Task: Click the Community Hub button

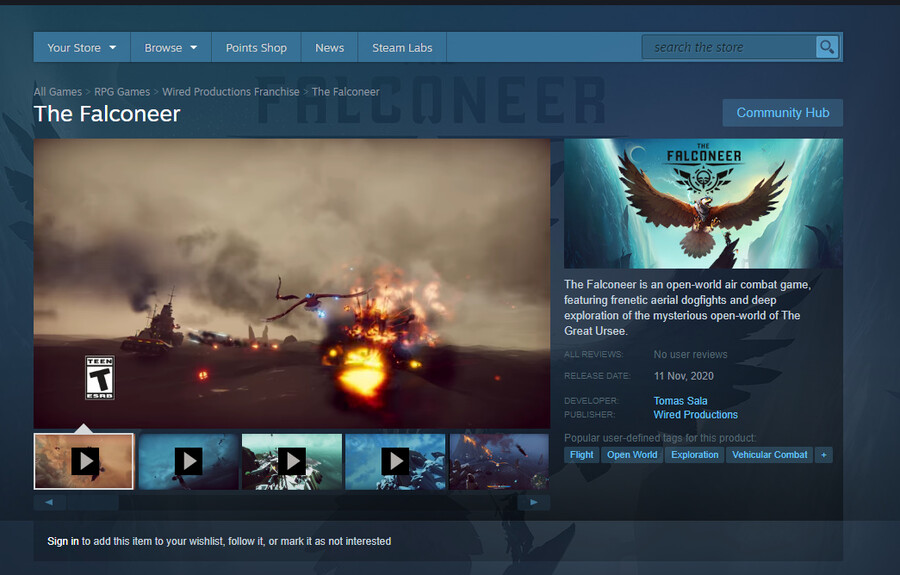Action: coord(782,113)
